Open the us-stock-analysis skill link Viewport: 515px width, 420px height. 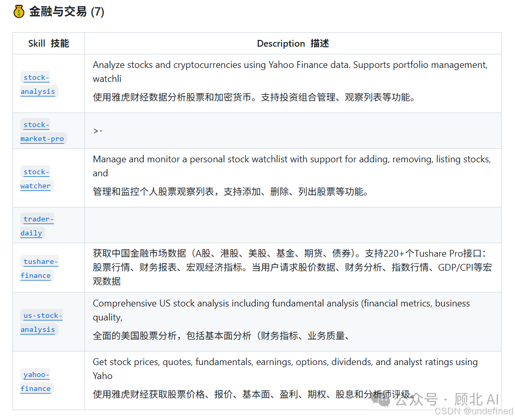coord(41,322)
